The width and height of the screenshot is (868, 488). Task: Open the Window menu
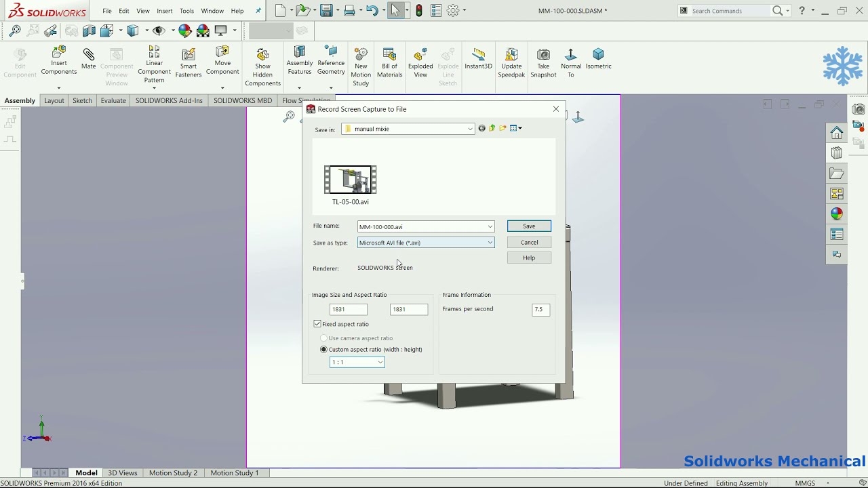tap(212, 11)
